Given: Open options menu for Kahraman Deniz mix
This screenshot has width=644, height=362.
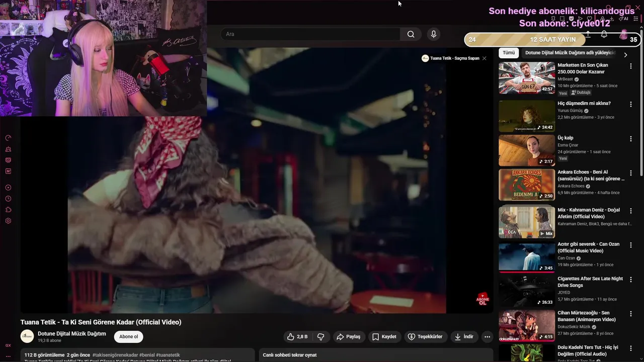Looking at the screenshot, I should [630, 211].
